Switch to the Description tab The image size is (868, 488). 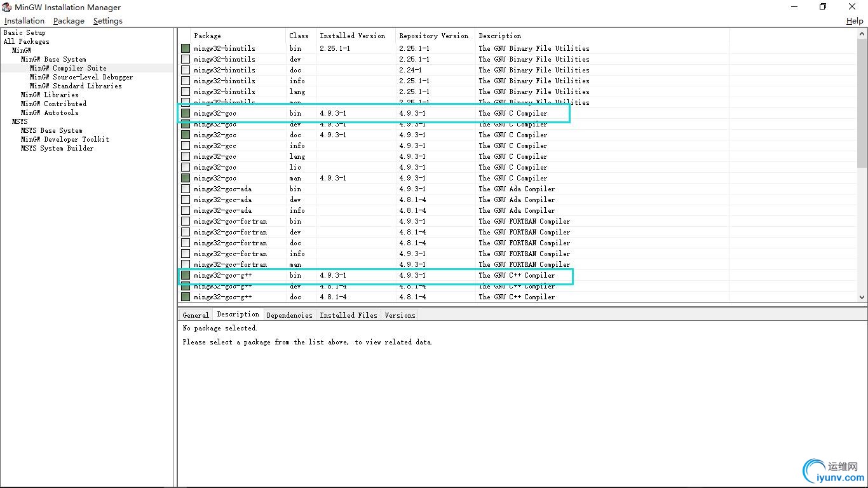coord(238,315)
